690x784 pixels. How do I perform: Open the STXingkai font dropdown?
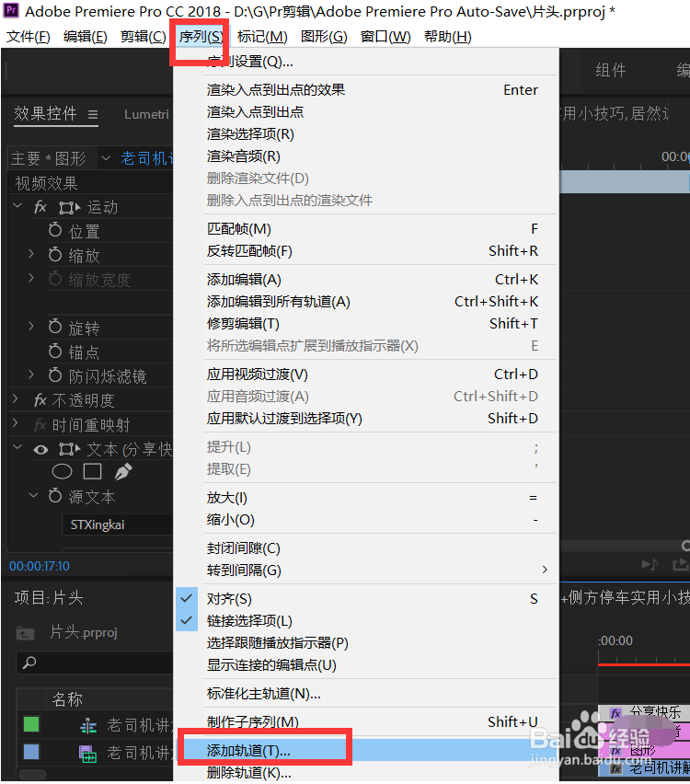(x=118, y=525)
